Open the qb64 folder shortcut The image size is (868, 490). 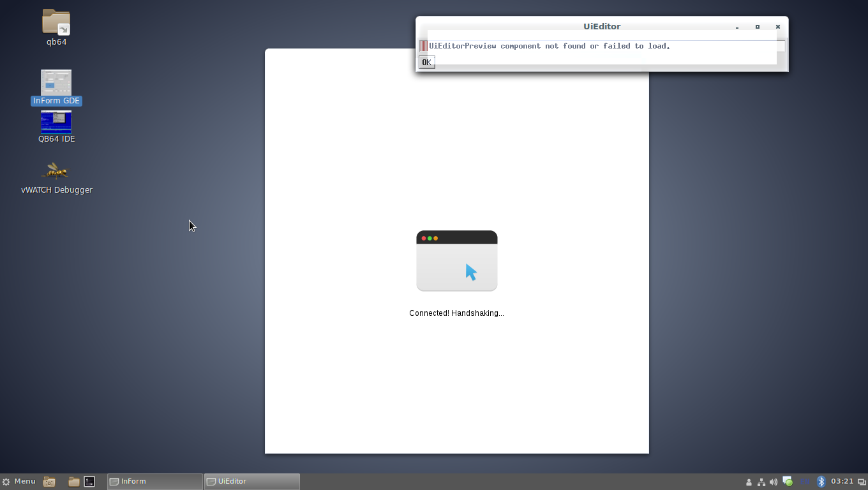point(56,23)
